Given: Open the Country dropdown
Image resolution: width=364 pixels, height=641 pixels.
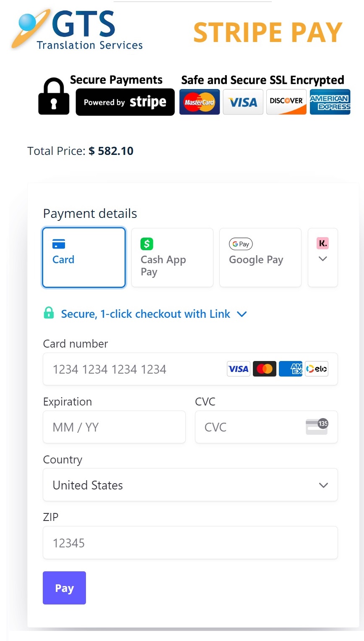Looking at the screenshot, I should (190, 484).
